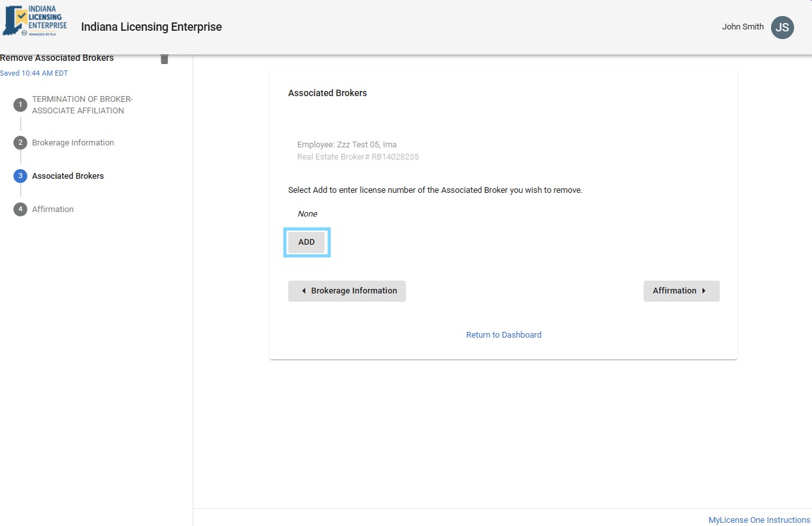Click the Real Estate Broker# RB14028235 text
812x526 pixels.
[358, 157]
